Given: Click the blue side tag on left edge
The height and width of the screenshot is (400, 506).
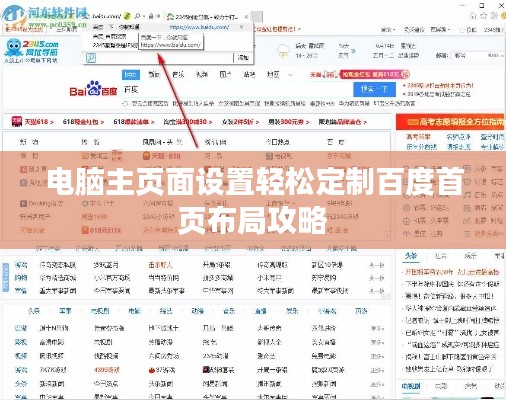Looking at the screenshot, I should 6,278.
